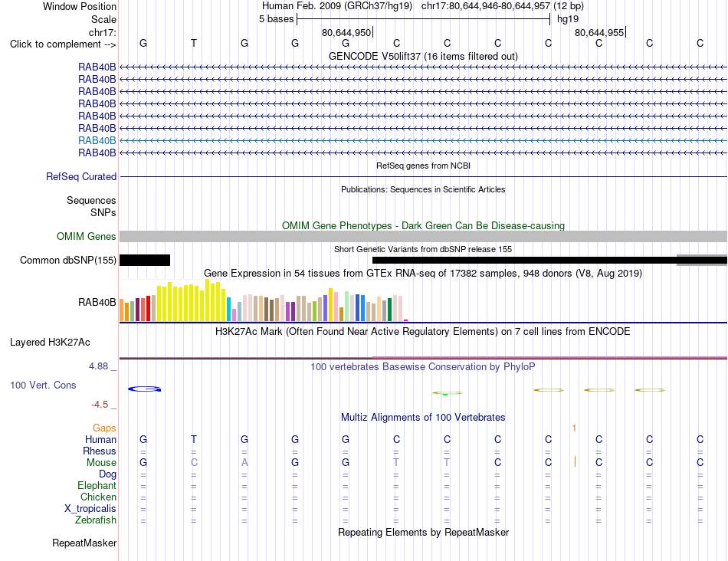Click the orange 1 gap count marker
The height and width of the screenshot is (561, 728).
pos(574,428)
